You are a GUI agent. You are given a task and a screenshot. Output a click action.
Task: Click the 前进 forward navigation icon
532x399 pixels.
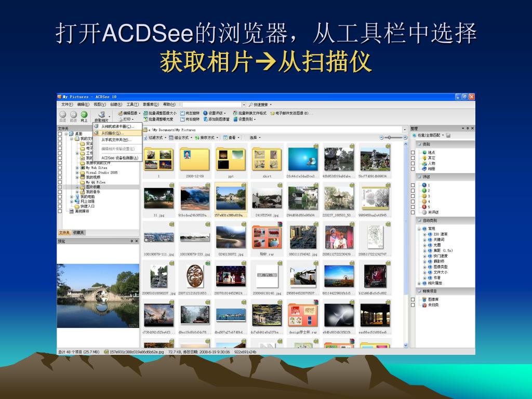(x=73, y=114)
